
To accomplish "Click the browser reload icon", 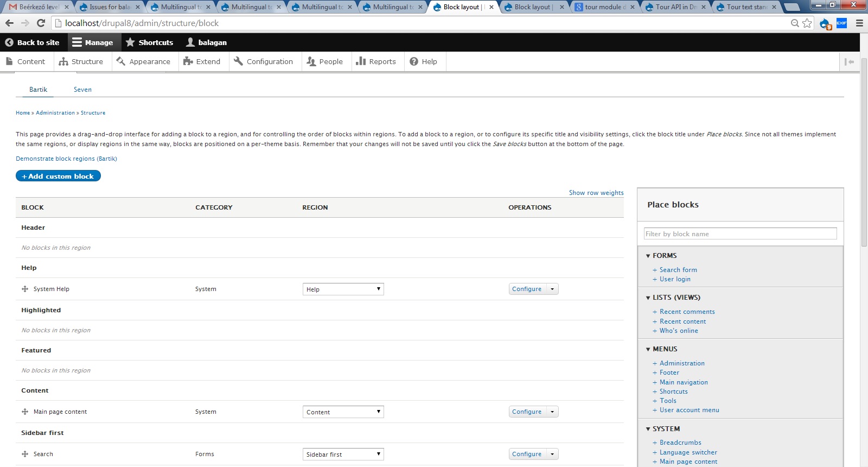I will pyautogui.click(x=41, y=23).
